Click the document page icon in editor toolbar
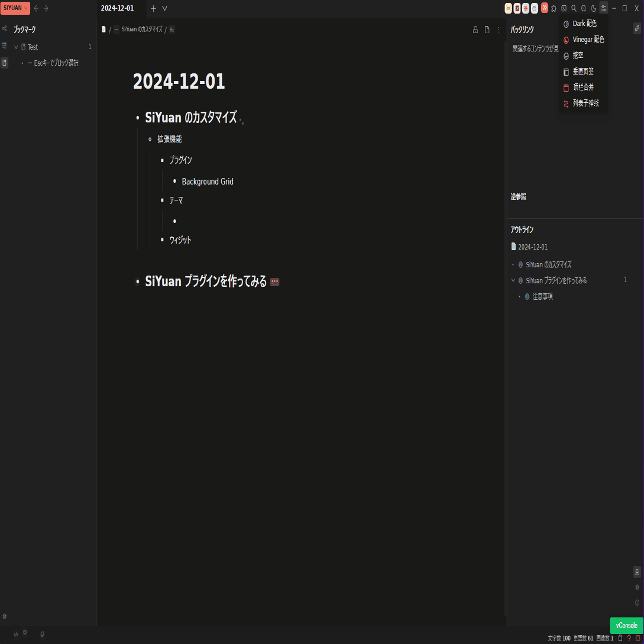644x644 pixels. (487, 30)
